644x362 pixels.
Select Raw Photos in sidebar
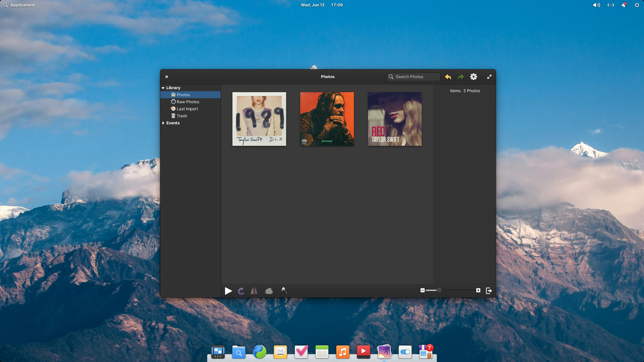(188, 102)
